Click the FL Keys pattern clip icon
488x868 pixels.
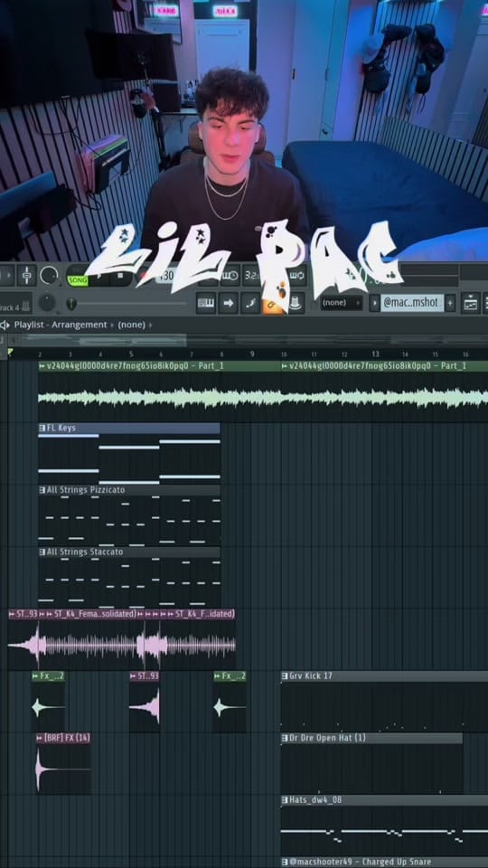click(42, 428)
